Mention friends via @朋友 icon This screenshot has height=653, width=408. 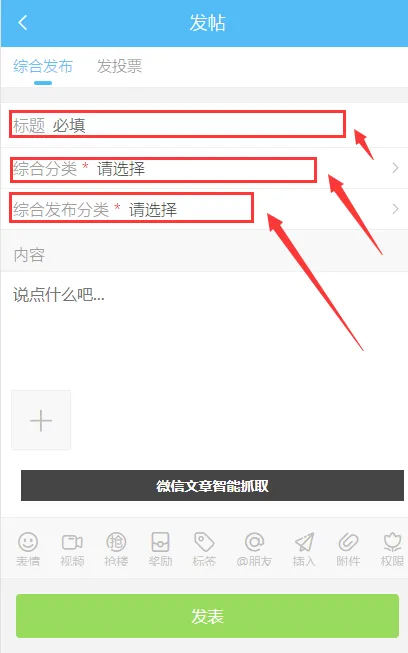pos(254,549)
